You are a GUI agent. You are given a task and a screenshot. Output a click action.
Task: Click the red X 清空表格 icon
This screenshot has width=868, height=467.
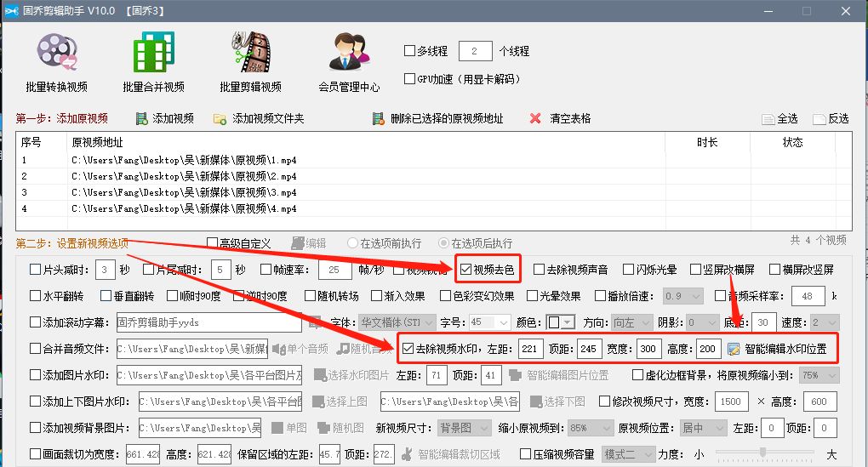535,118
